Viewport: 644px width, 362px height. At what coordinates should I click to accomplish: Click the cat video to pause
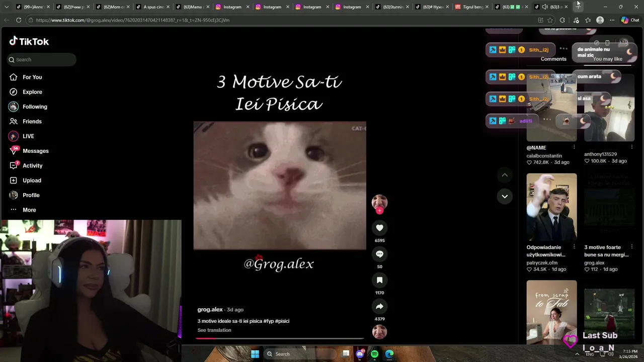280,186
